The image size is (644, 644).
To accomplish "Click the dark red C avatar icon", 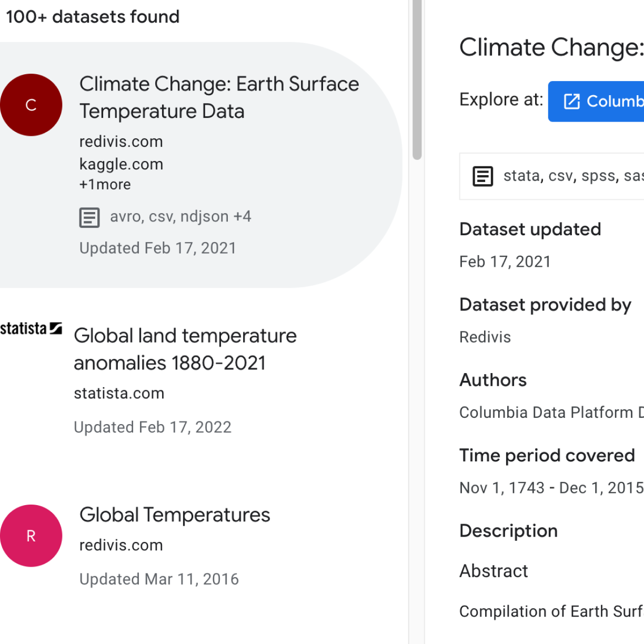I will [31, 105].
